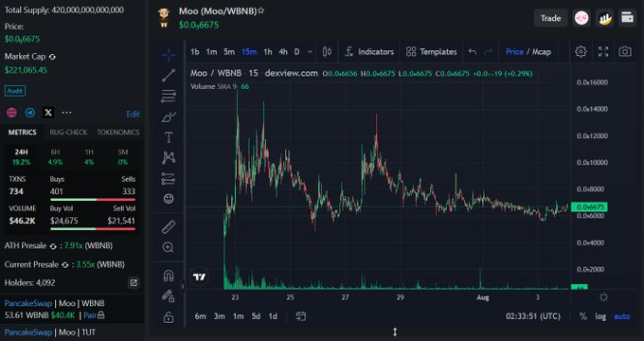The height and width of the screenshot is (341, 644).
Task: Expand the time interval dropdown arrow
Action: (x=310, y=52)
